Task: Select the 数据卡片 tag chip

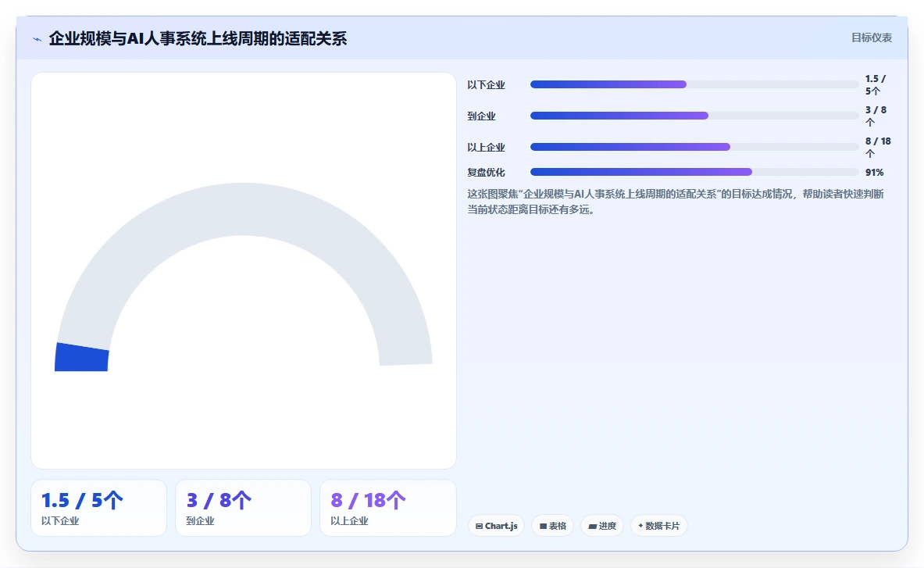Action: pos(658,526)
